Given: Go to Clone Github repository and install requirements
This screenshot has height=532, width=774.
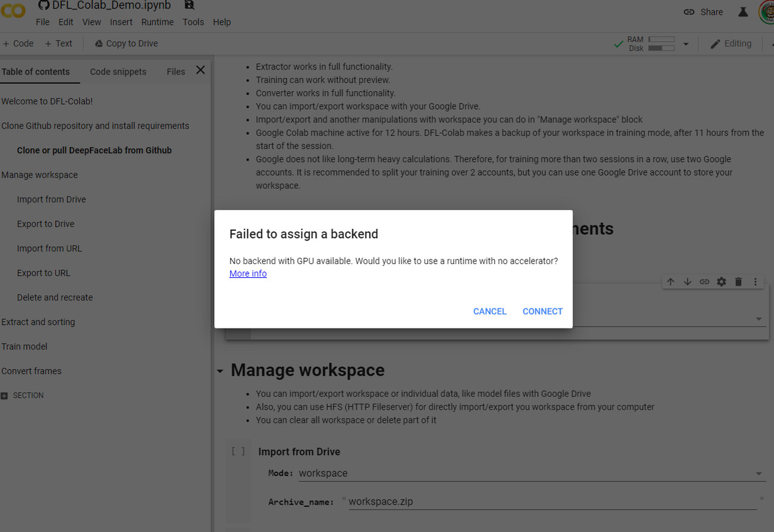Looking at the screenshot, I should (x=95, y=126).
